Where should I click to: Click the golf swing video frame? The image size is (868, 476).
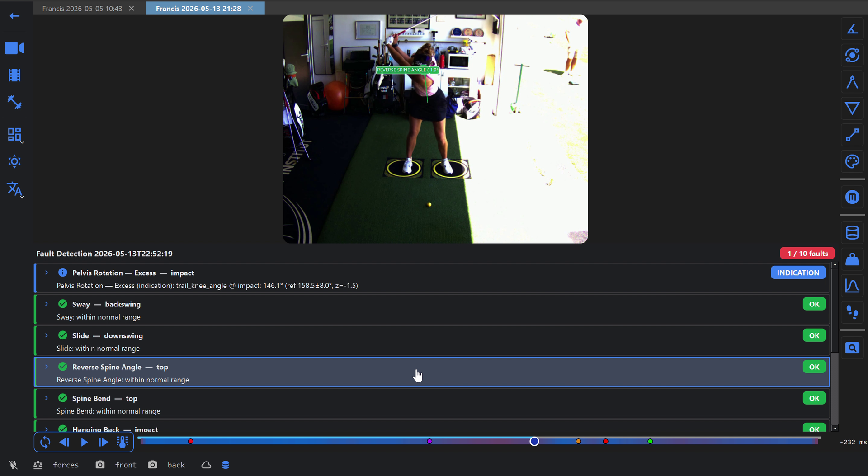click(x=435, y=129)
